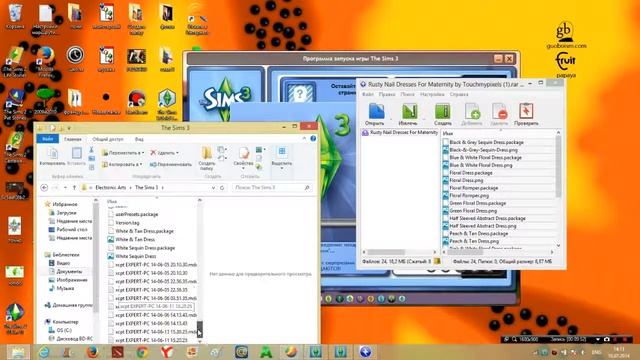Viewport: 640px width, 360px height.
Task: Select Документы in the navigation pane
Action: (x=69, y=271)
